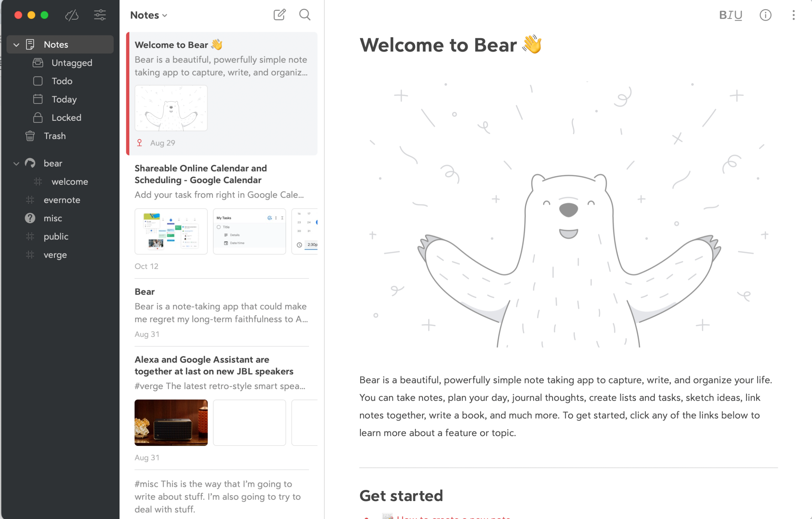Select Untagged in the sidebar

[72, 63]
